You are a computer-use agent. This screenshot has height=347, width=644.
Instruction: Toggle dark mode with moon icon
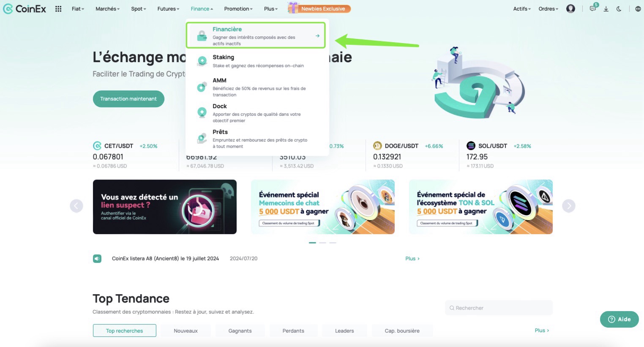(x=619, y=8)
